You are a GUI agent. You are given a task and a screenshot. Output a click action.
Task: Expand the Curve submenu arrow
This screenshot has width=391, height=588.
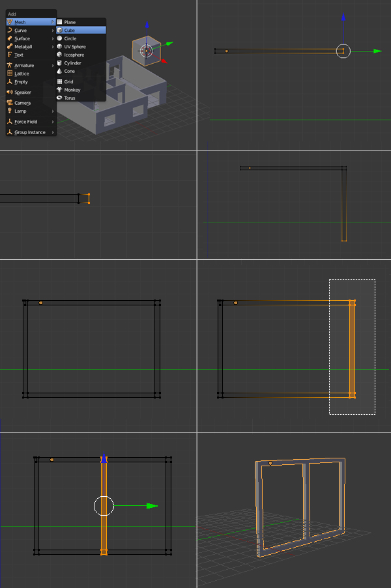point(53,31)
